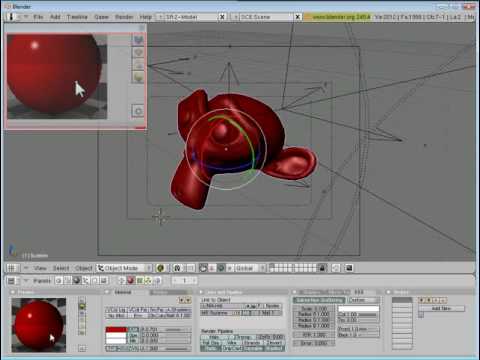The width and height of the screenshot is (480, 360).
Task: Click the current frame number field
Action: tap(184, 281)
